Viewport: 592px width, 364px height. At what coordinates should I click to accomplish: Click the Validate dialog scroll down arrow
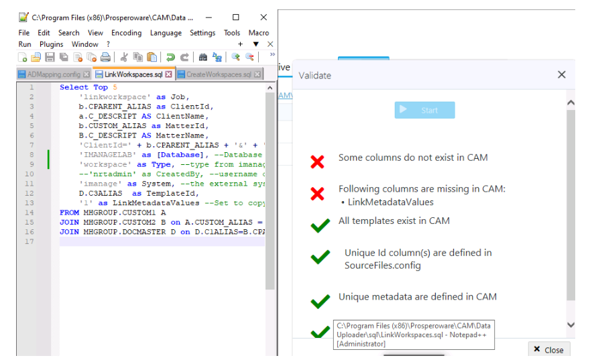571,324
